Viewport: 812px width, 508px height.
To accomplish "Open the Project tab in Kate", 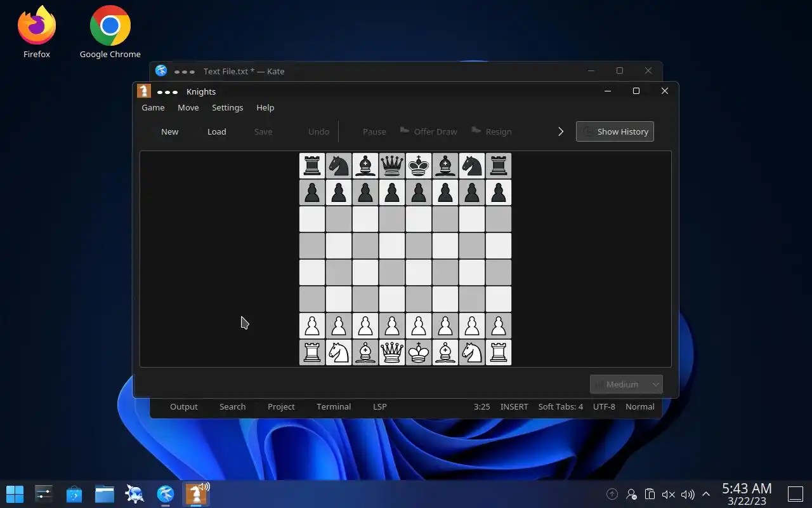I will click(281, 406).
